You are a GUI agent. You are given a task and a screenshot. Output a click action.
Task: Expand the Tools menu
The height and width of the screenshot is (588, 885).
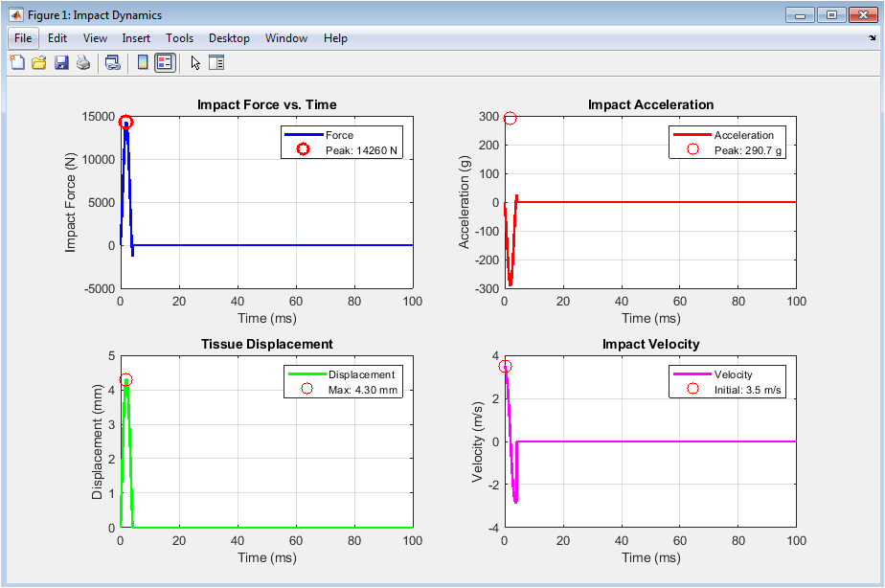179,38
